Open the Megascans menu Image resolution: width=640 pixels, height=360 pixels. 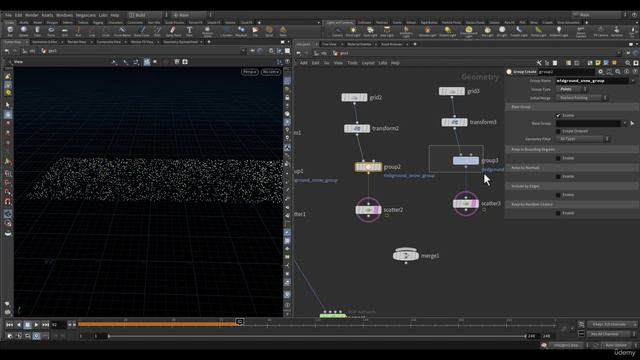click(x=86, y=15)
